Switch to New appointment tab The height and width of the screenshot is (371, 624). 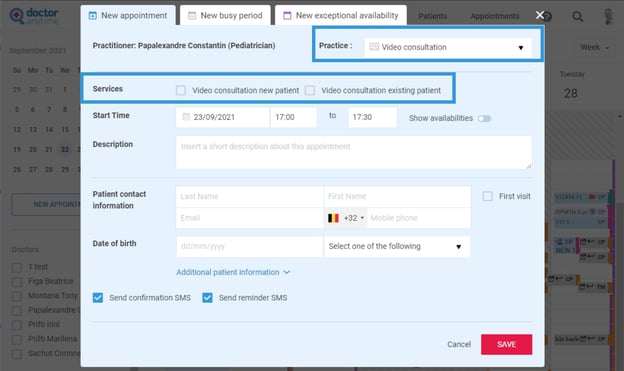[128, 16]
